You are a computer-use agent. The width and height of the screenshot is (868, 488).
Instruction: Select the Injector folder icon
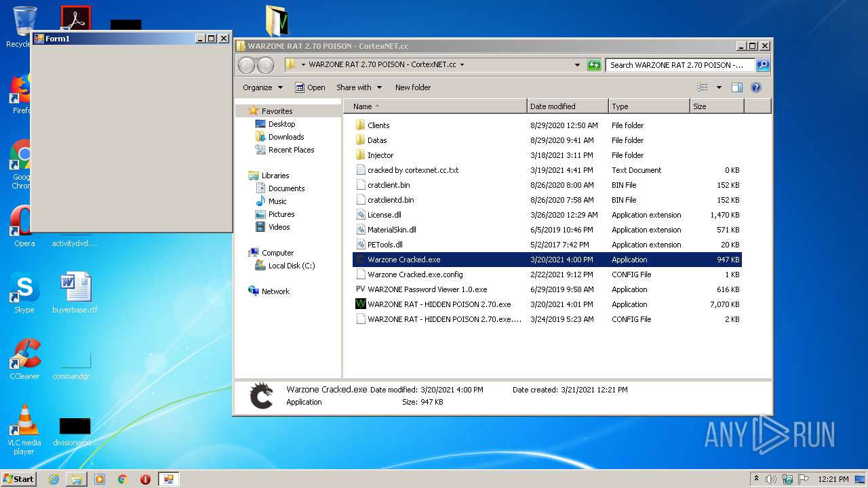pyautogui.click(x=360, y=155)
